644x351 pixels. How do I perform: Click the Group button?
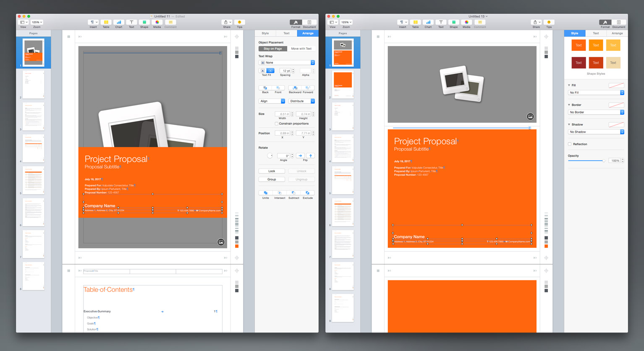coord(272,179)
